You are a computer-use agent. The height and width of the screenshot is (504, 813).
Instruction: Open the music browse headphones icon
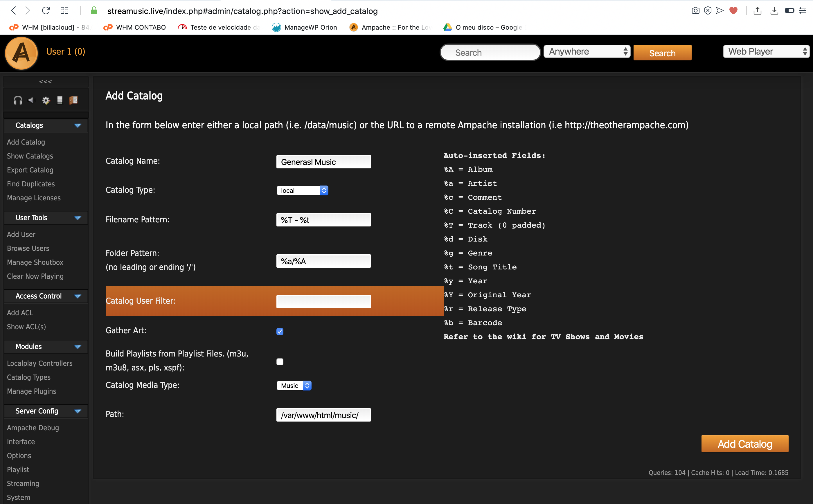tap(18, 100)
